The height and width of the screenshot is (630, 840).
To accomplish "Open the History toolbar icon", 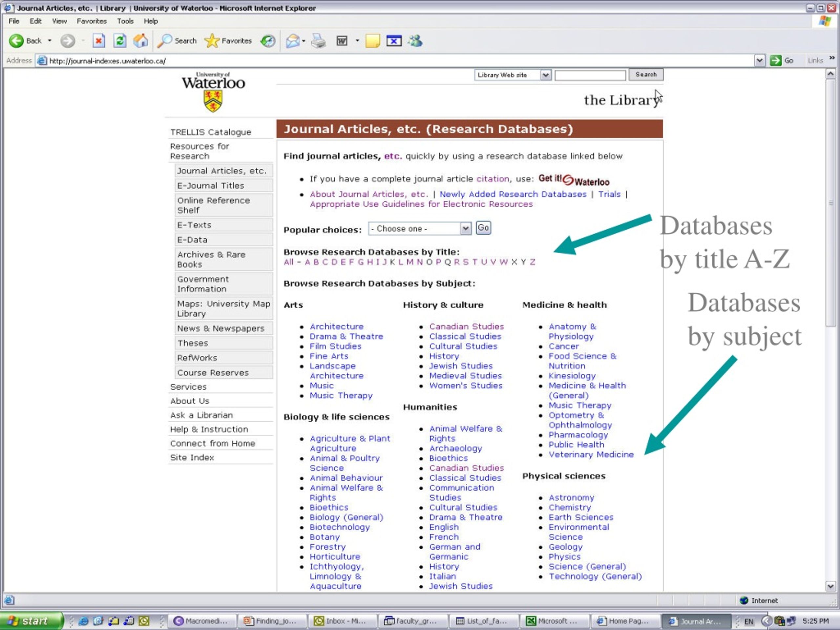I will click(x=268, y=41).
